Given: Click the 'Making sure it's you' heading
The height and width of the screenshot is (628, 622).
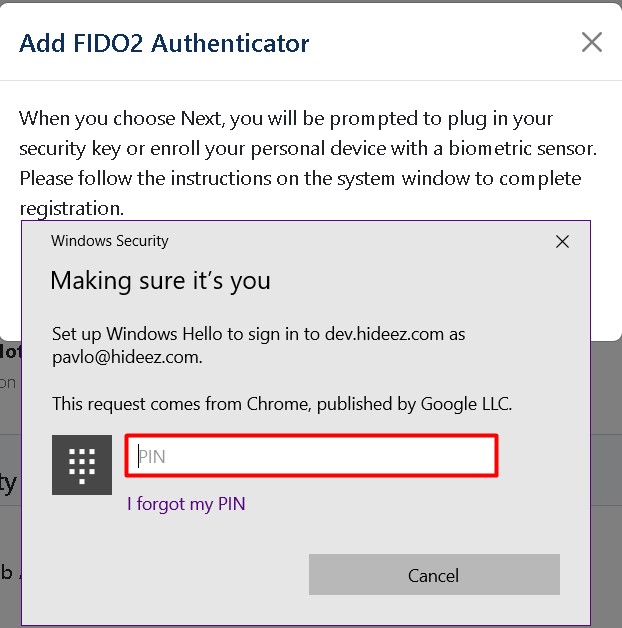Looking at the screenshot, I should pyautogui.click(x=160, y=280).
